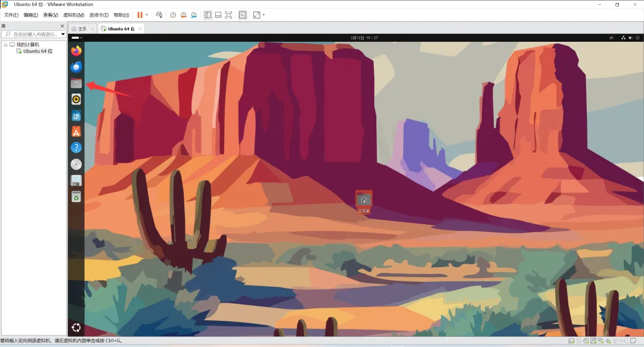Image resolution: width=644 pixels, height=347 pixels.
Task: Open the home folder desktop icon
Action: coord(364,202)
